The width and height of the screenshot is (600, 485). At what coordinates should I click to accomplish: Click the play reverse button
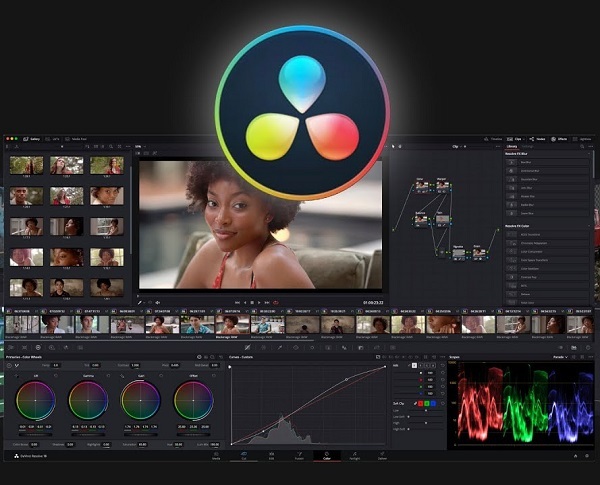tap(245, 303)
